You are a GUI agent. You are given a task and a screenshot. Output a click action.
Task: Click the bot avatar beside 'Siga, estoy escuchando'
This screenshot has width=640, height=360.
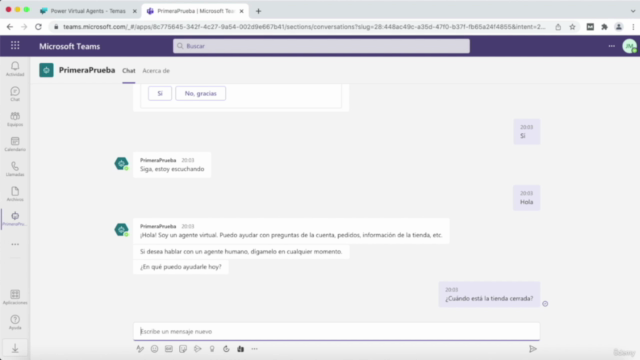[121, 164]
